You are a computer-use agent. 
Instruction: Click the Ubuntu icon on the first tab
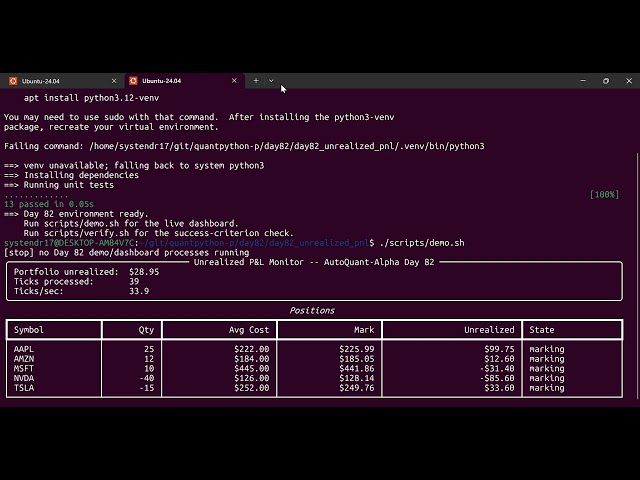13,81
